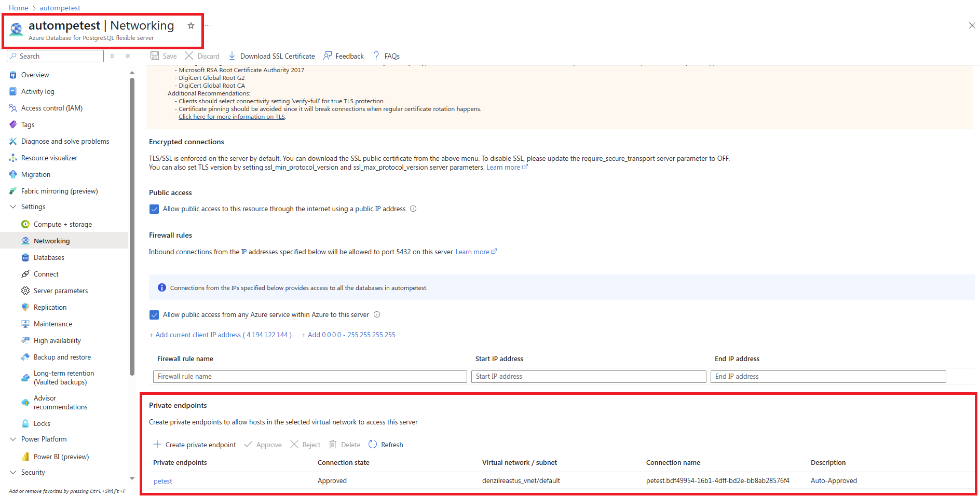Click the Download SSL Certificate arrow icon
980x496 pixels.
[232, 56]
